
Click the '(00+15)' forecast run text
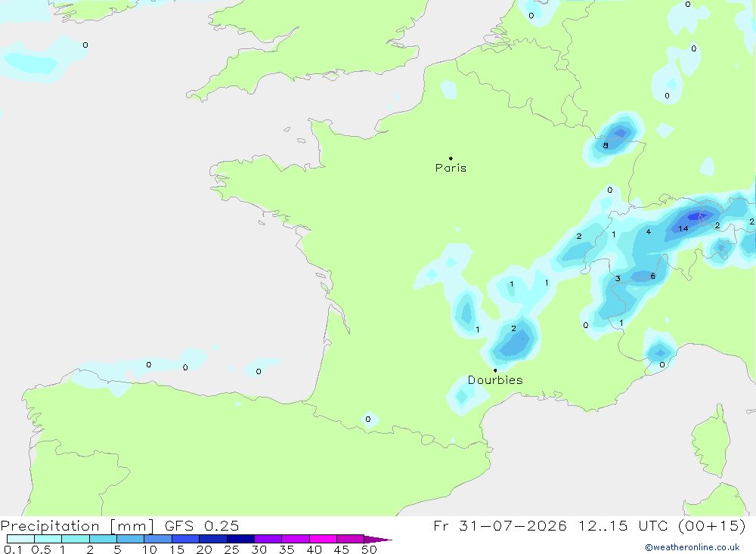point(711,525)
